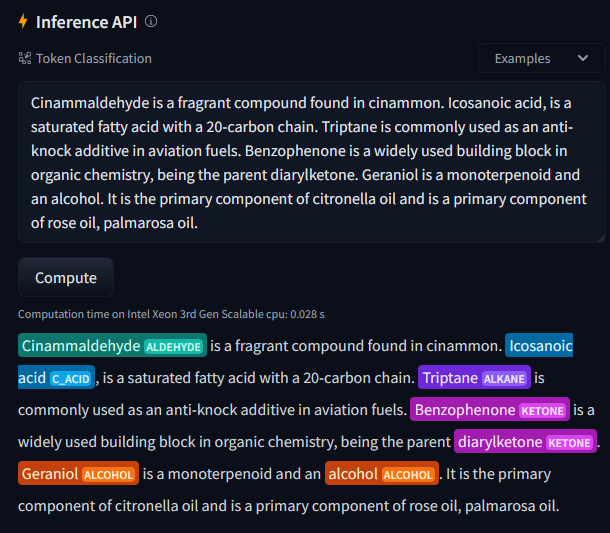Click the Inference API lightning bolt icon
This screenshot has width=610, height=533.
pyautogui.click(x=24, y=21)
